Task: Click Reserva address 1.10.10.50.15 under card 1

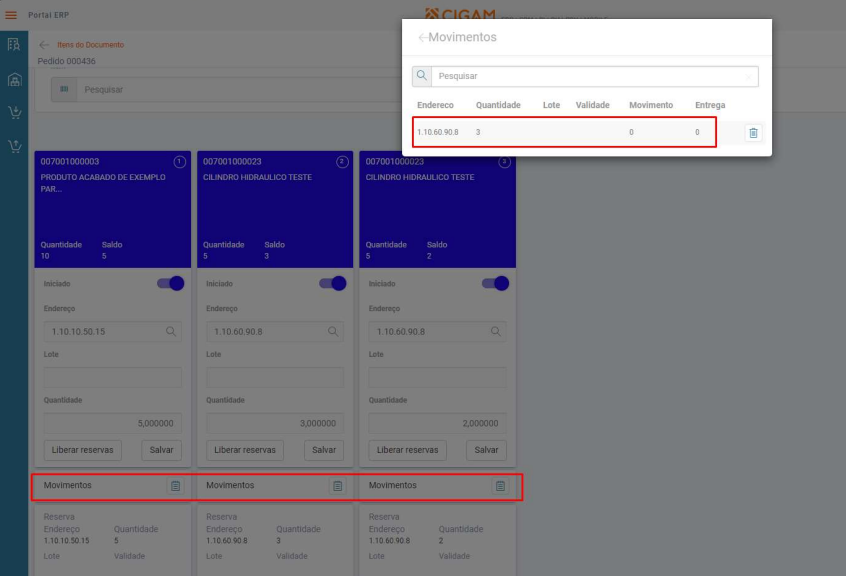Action: (x=66, y=540)
